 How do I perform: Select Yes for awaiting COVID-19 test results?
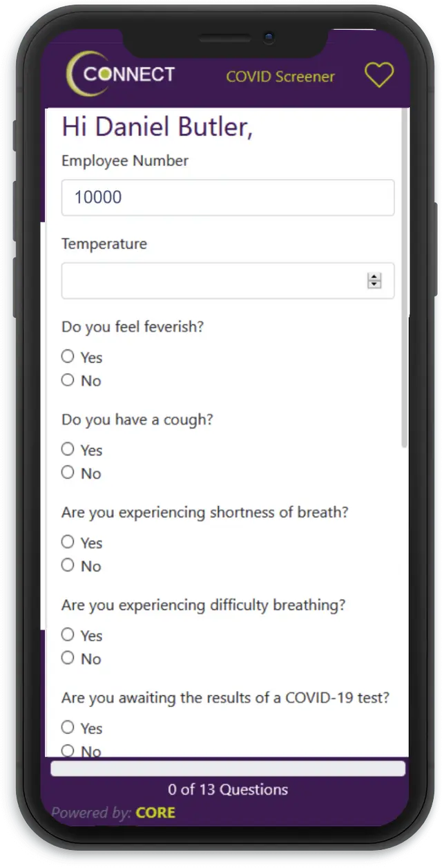click(x=68, y=727)
